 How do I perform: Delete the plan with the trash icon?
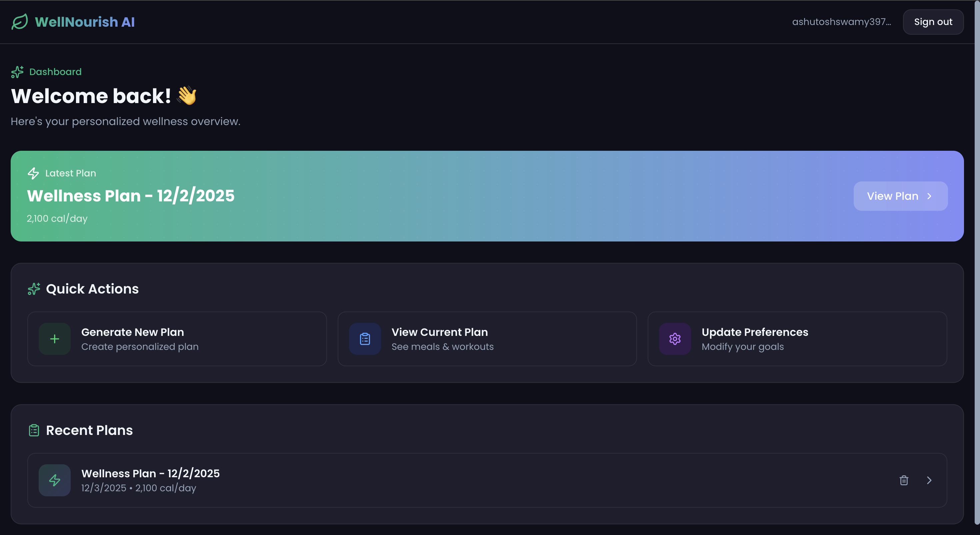pos(904,480)
